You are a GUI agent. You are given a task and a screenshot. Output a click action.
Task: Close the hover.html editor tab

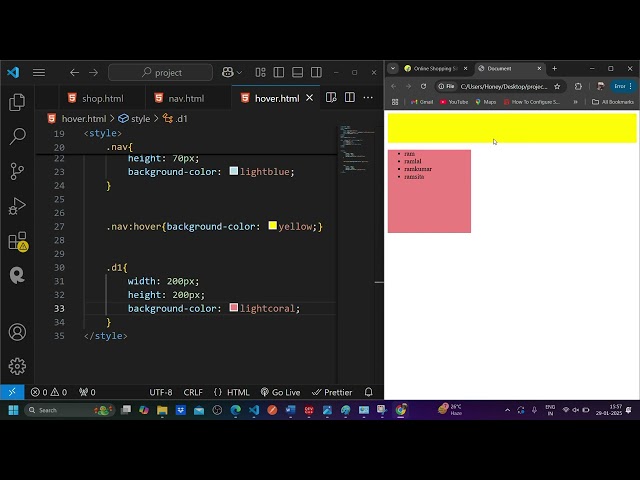(x=310, y=98)
